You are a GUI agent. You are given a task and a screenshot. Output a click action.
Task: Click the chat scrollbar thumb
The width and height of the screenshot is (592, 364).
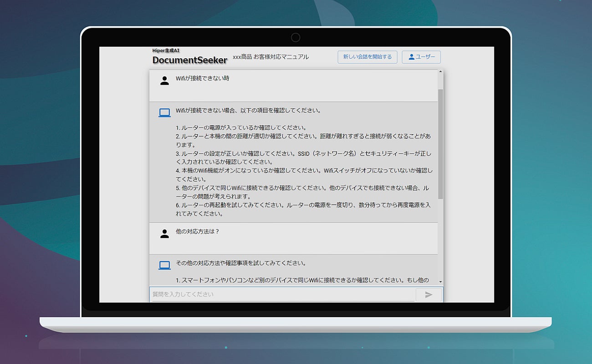tap(440, 144)
